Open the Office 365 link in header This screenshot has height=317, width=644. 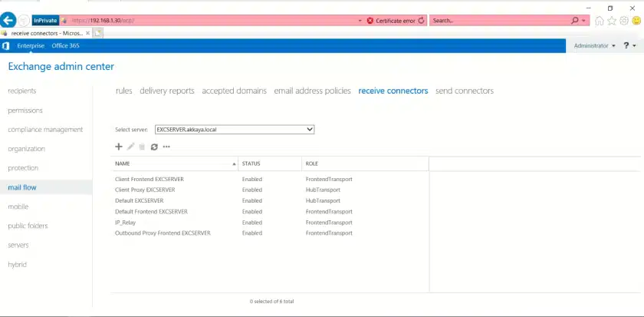click(65, 46)
